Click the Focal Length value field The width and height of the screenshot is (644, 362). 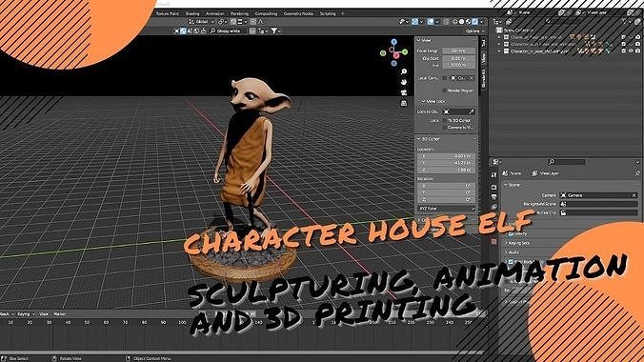459,50
